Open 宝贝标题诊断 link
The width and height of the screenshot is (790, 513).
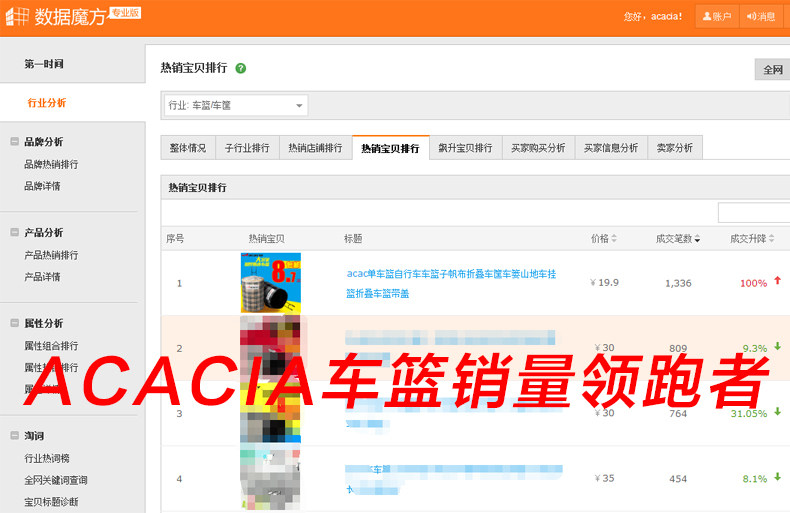[51, 502]
